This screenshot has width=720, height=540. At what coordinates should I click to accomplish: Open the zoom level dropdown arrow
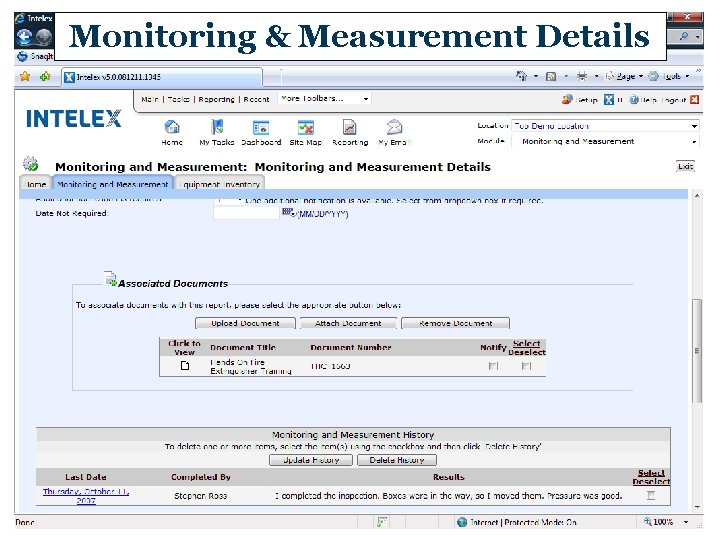686,522
